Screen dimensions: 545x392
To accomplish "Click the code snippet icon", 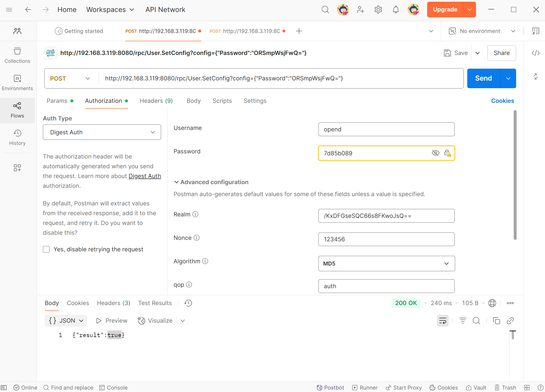I will click(x=535, y=53).
